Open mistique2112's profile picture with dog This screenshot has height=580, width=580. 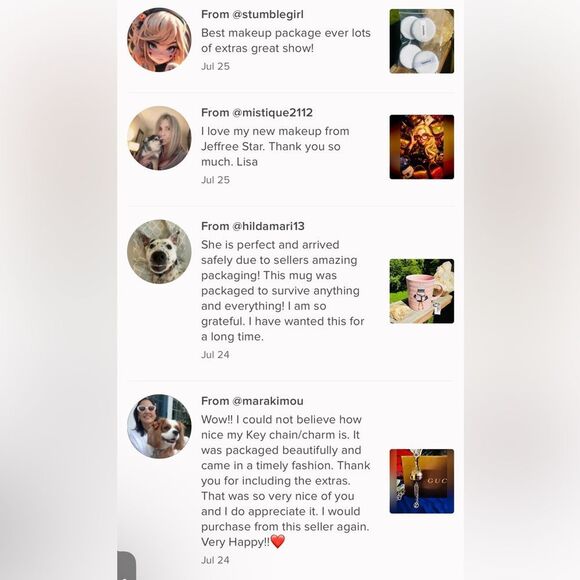(x=159, y=138)
